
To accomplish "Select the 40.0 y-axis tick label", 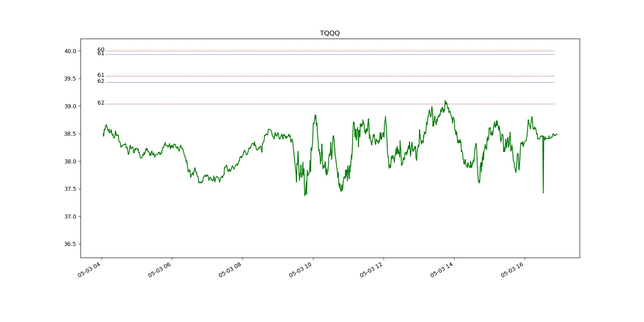I will click(x=70, y=51).
